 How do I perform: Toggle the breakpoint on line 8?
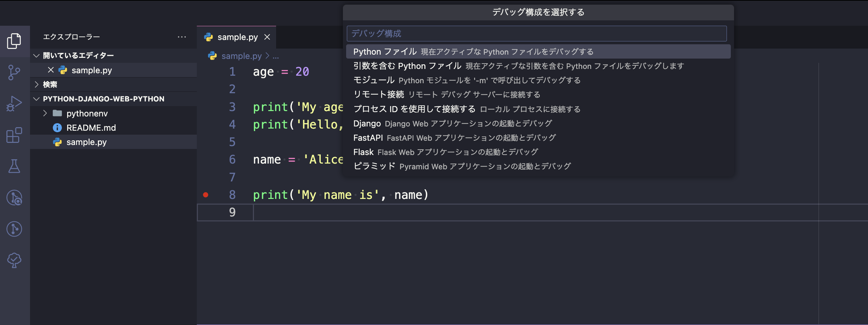(206, 195)
